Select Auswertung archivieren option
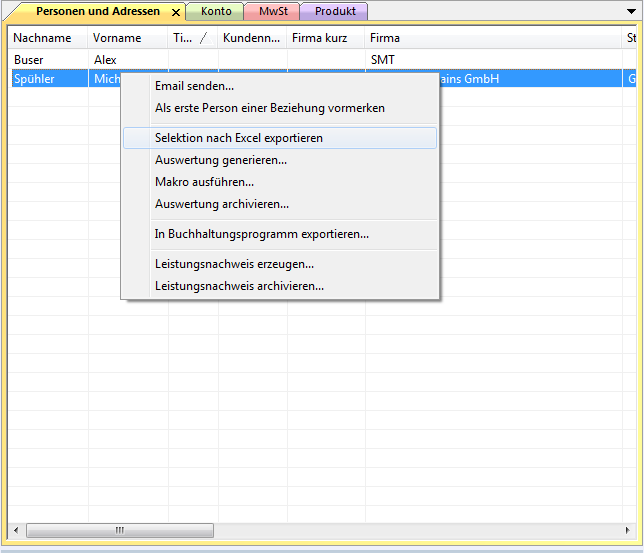This screenshot has width=644, height=553. point(221,204)
